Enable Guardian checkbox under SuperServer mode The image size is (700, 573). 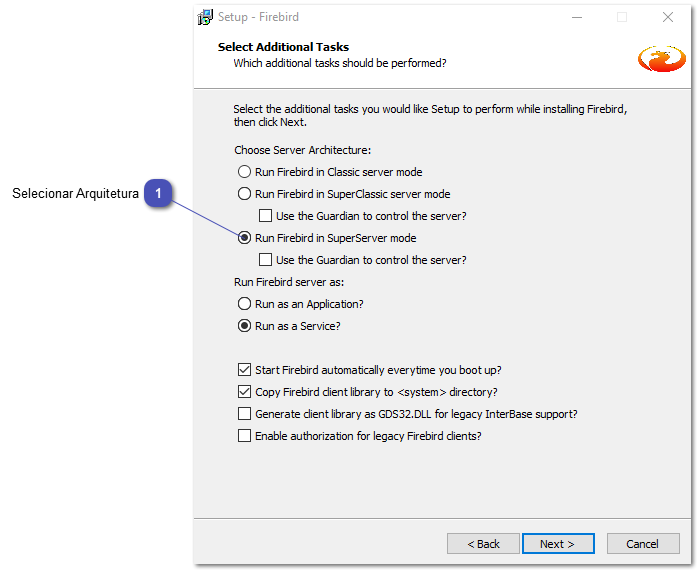pos(265,260)
